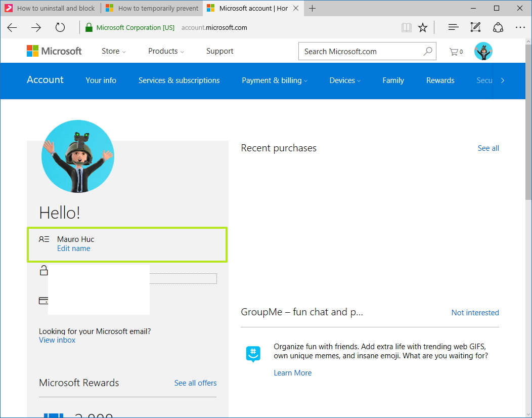The height and width of the screenshot is (418, 532).
Task: Click the GroupMe smiley icon
Action: (253, 354)
